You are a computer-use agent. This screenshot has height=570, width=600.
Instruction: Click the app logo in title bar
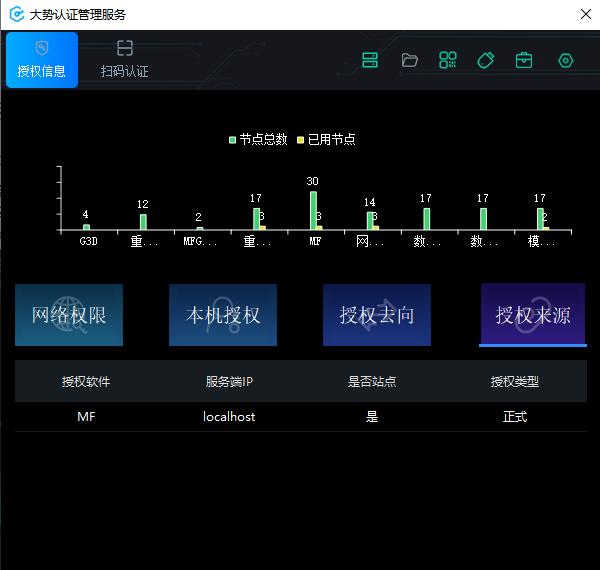click(17, 15)
